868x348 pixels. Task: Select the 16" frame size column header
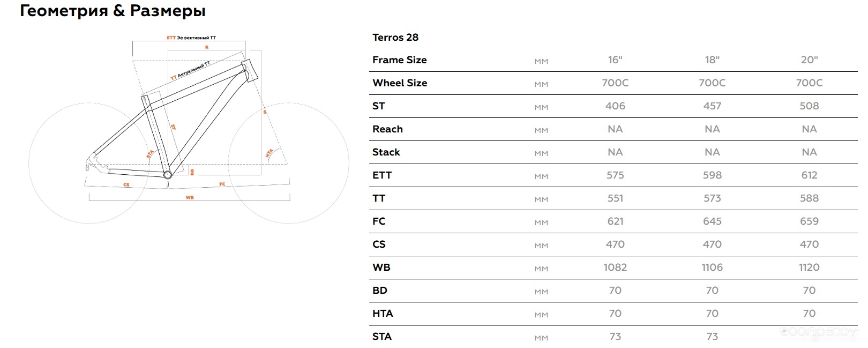[x=615, y=60]
